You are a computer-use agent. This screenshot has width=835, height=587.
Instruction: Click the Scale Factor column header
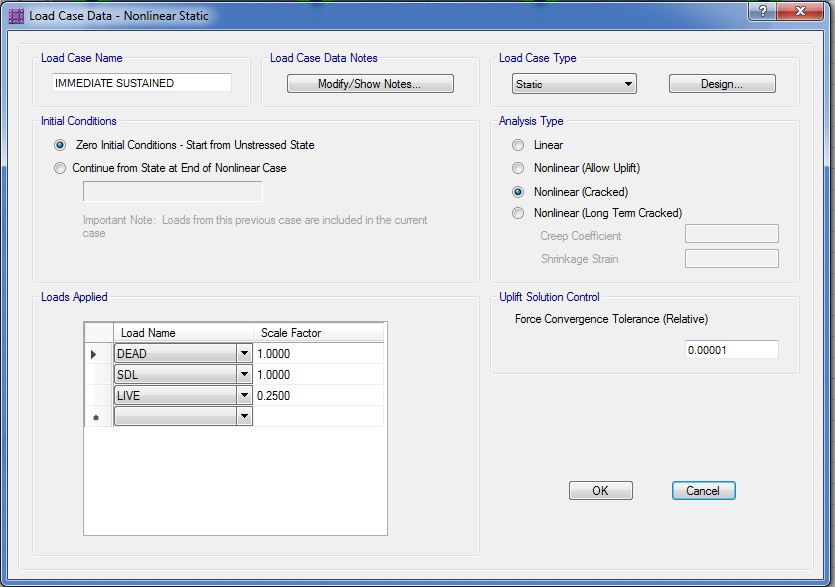[x=318, y=332]
